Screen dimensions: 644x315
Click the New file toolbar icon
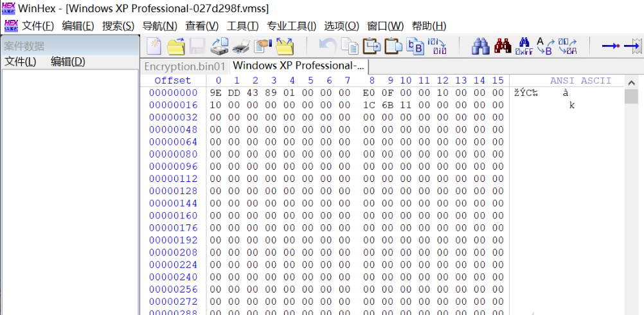coord(154,46)
